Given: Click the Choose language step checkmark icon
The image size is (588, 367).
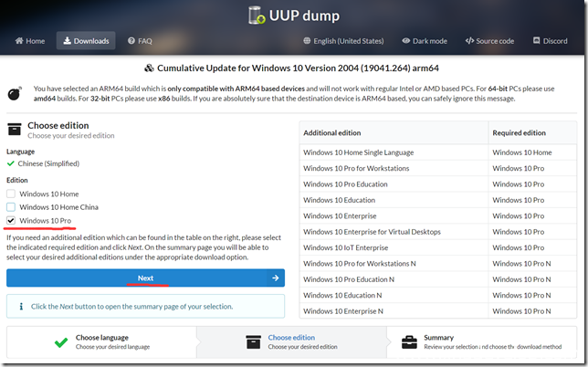Looking at the screenshot, I should tap(61, 342).
